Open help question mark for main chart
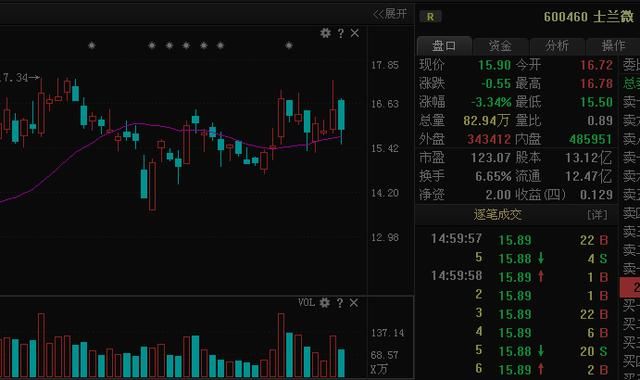The width and height of the screenshot is (640, 380). coord(341,33)
